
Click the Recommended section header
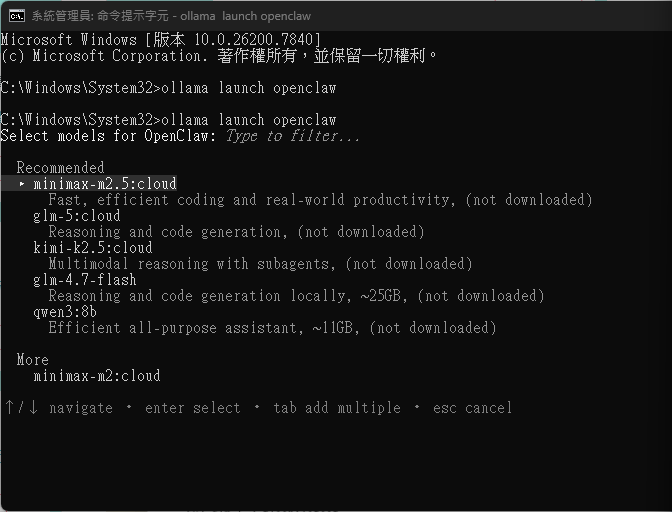coord(60,168)
